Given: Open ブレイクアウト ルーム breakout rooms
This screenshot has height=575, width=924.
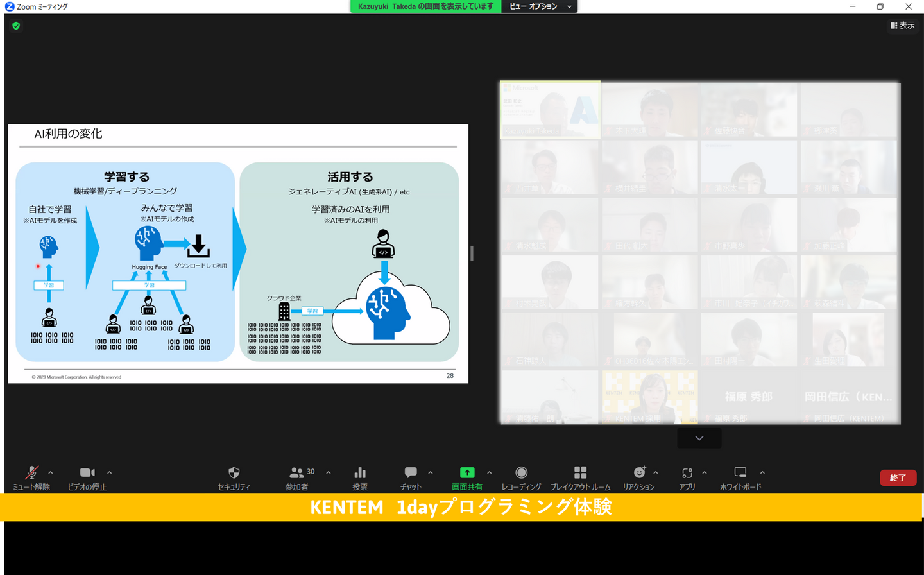Looking at the screenshot, I should [580, 478].
